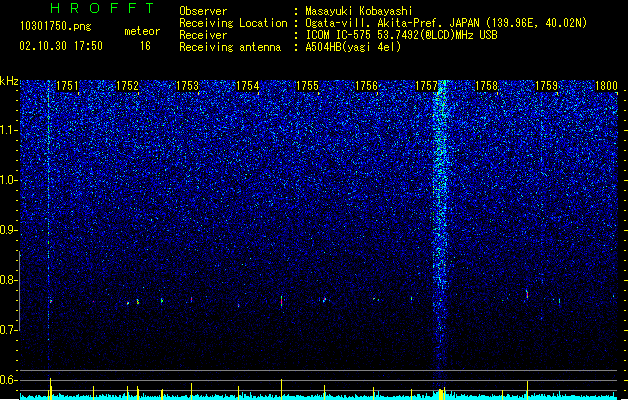The image size is (629, 400).
Task: Click the 1753 time marker
Action: 187,86
